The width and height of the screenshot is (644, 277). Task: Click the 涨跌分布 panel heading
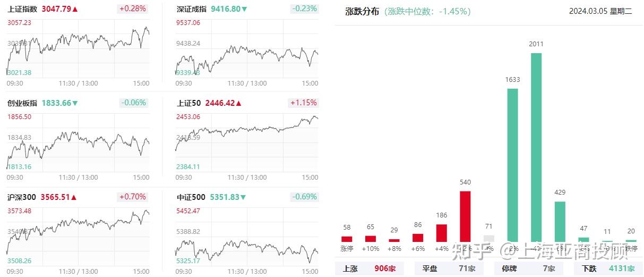click(362, 11)
